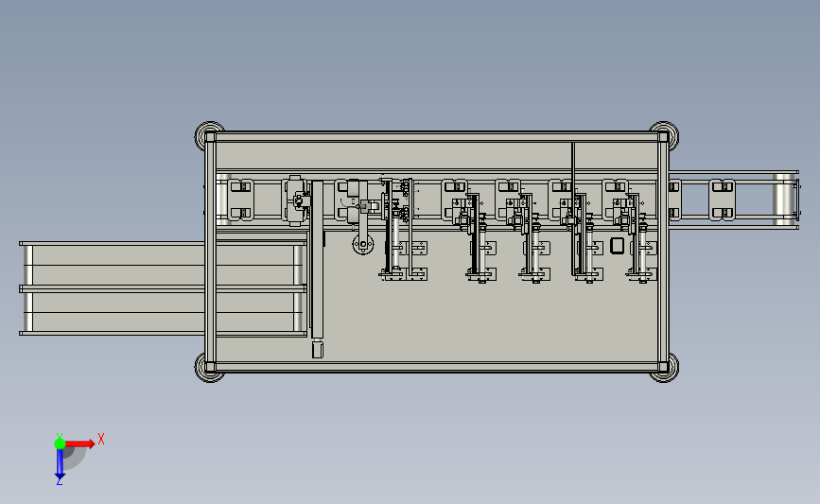
Task: Click the green Y axis dot of the triad
Action: point(60,443)
